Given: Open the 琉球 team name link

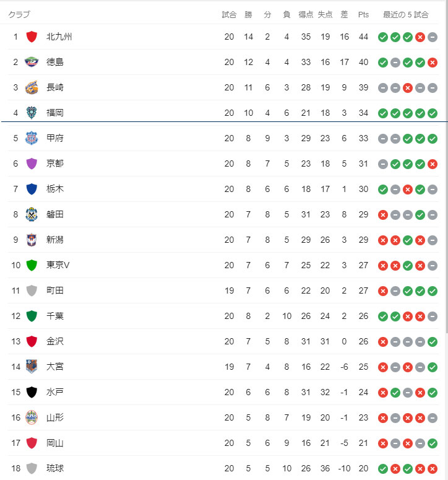Looking at the screenshot, I should pos(55,468).
